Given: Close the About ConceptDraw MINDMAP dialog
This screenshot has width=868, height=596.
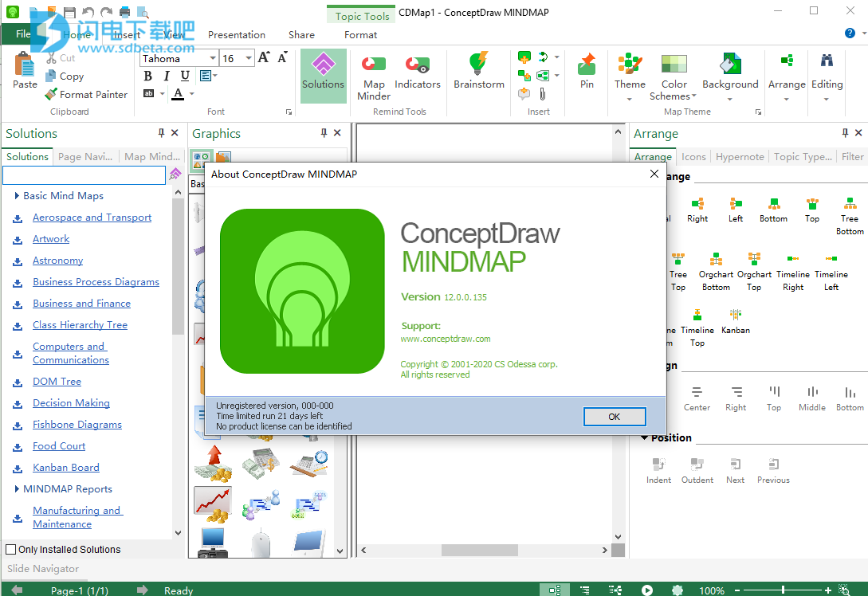Looking at the screenshot, I should pos(654,174).
